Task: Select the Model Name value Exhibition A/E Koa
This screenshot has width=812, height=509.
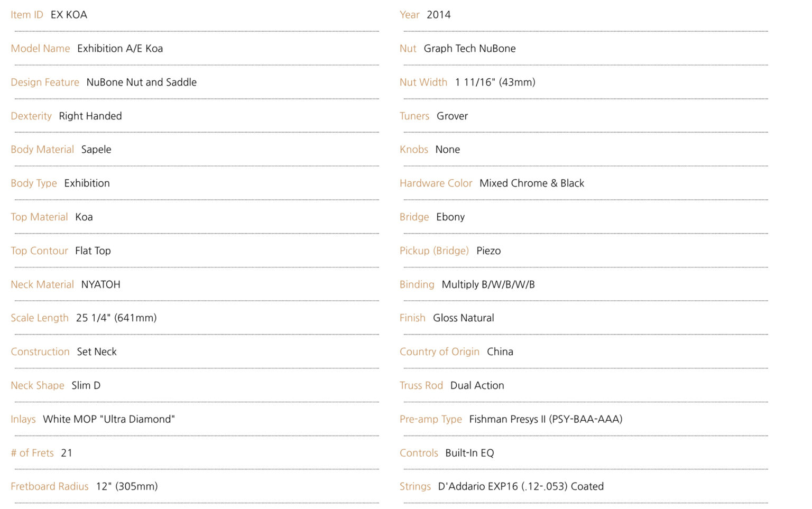Action: pyautogui.click(x=120, y=49)
